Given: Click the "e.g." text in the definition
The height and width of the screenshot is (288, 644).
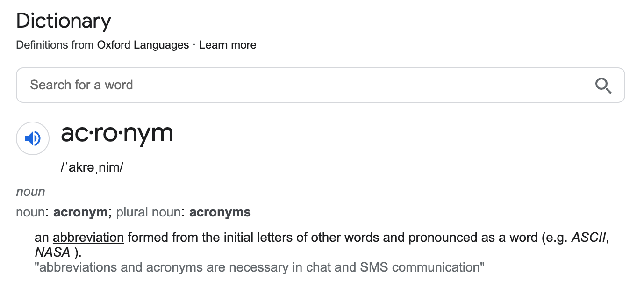Looking at the screenshot, I should click(x=556, y=238).
